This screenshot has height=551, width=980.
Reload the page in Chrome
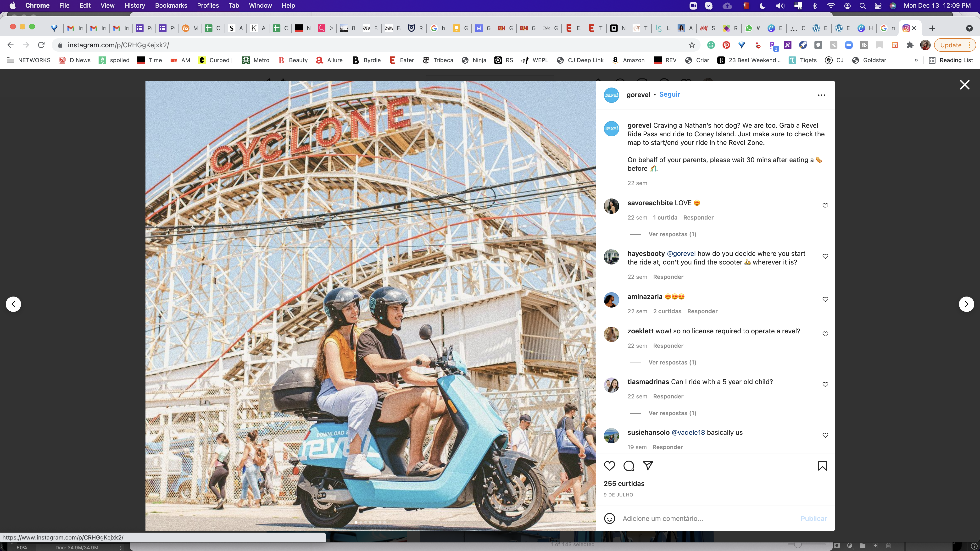pos(41,45)
